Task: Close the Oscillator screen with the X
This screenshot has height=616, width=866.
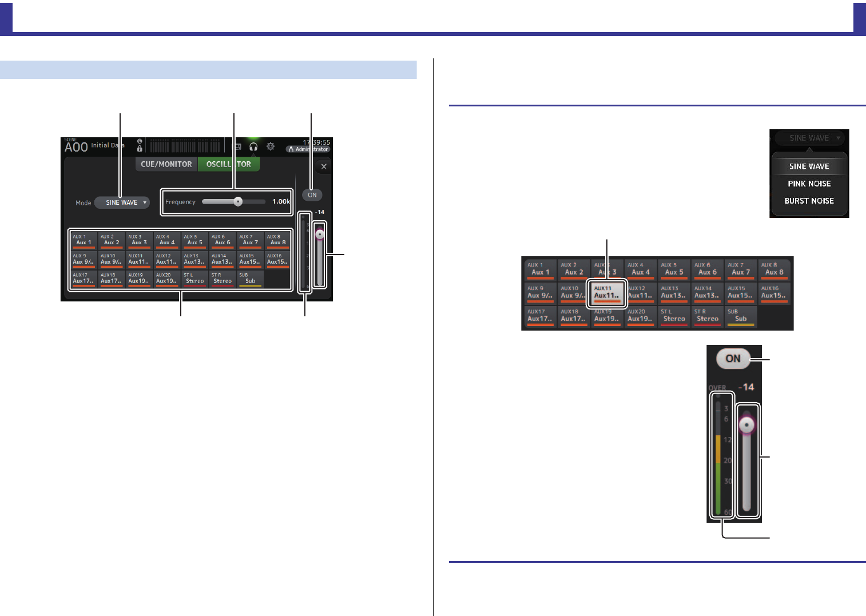Action: 324,166
